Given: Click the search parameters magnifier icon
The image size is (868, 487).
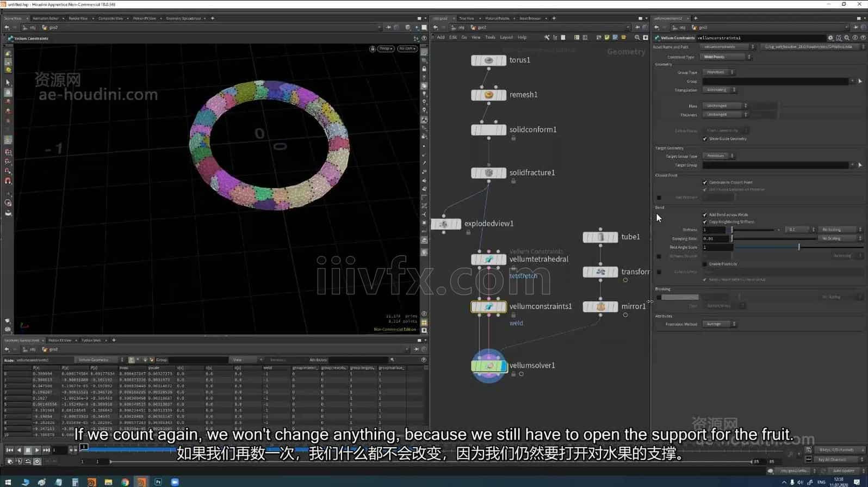Looking at the screenshot, I should point(847,38).
